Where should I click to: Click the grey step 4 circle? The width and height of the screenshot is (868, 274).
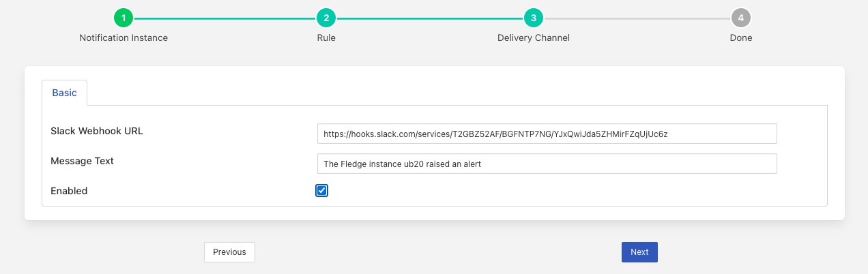point(740,18)
